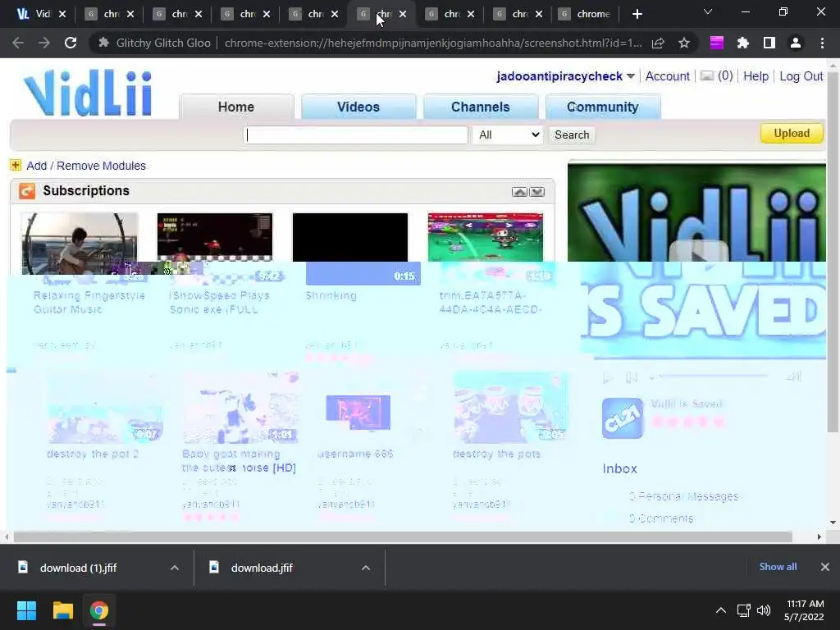Open network status tray icon
Viewport: 840px width, 630px height.
coord(743,610)
